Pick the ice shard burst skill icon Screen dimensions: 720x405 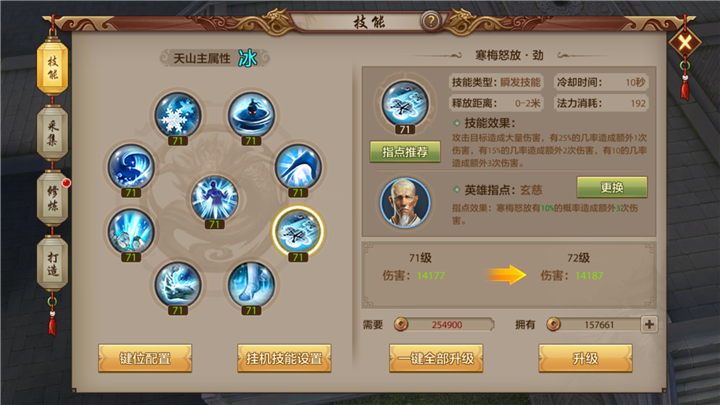[x=131, y=231]
